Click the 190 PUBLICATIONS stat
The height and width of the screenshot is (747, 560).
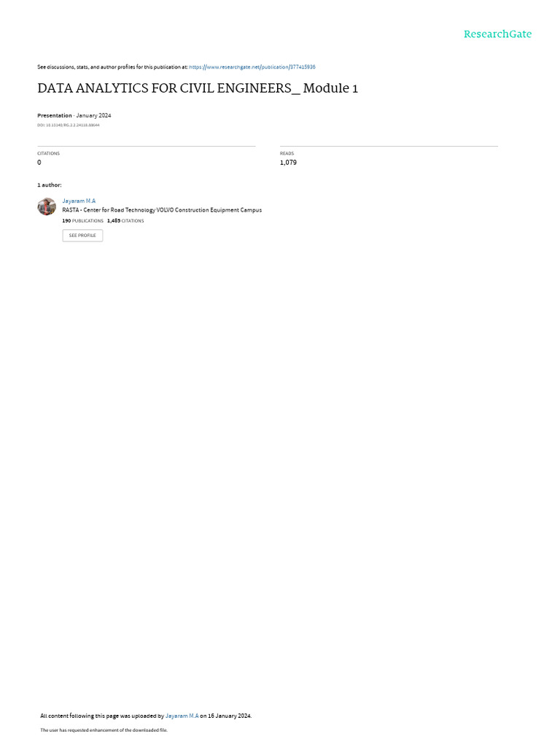pos(83,221)
